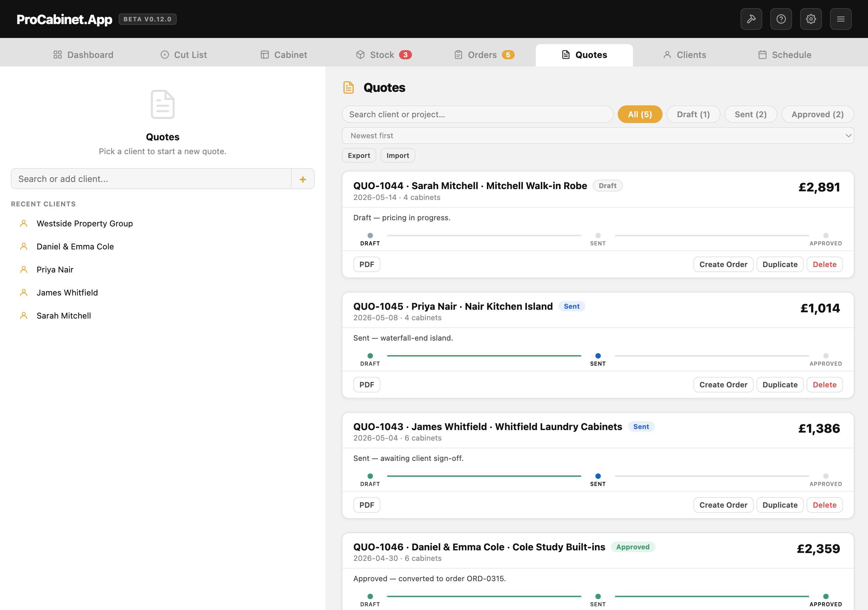Duplicate quote QUO-1045
868x610 pixels.
click(x=780, y=384)
